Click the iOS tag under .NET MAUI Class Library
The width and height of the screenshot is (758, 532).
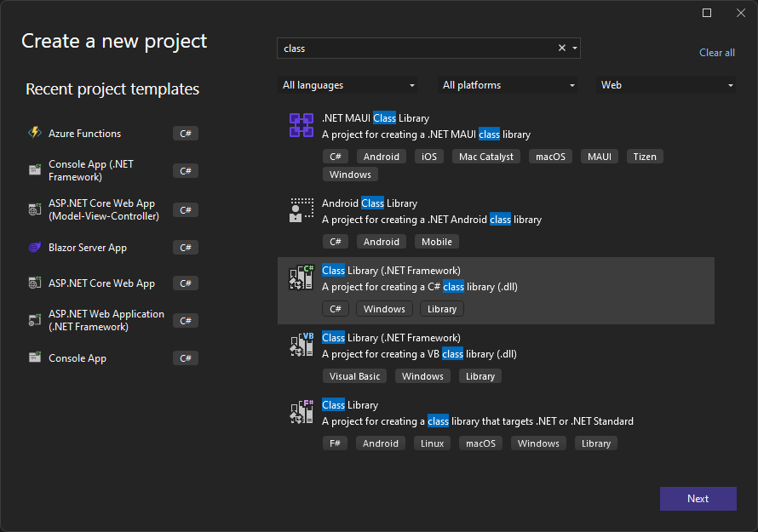(x=428, y=157)
